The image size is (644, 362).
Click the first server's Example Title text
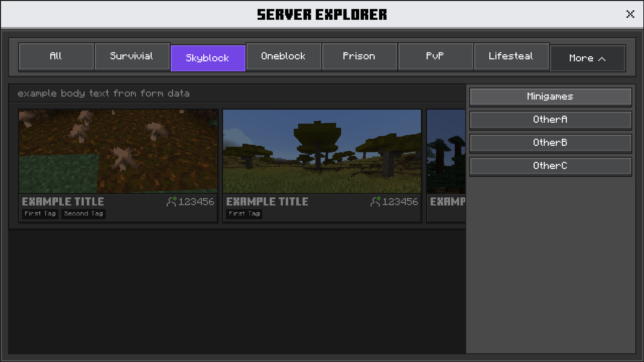pyautogui.click(x=63, y=201)
